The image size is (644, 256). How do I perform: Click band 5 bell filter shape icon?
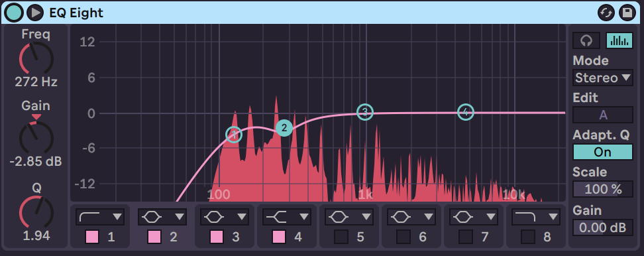pyautogui.click(x=338, y=217)
